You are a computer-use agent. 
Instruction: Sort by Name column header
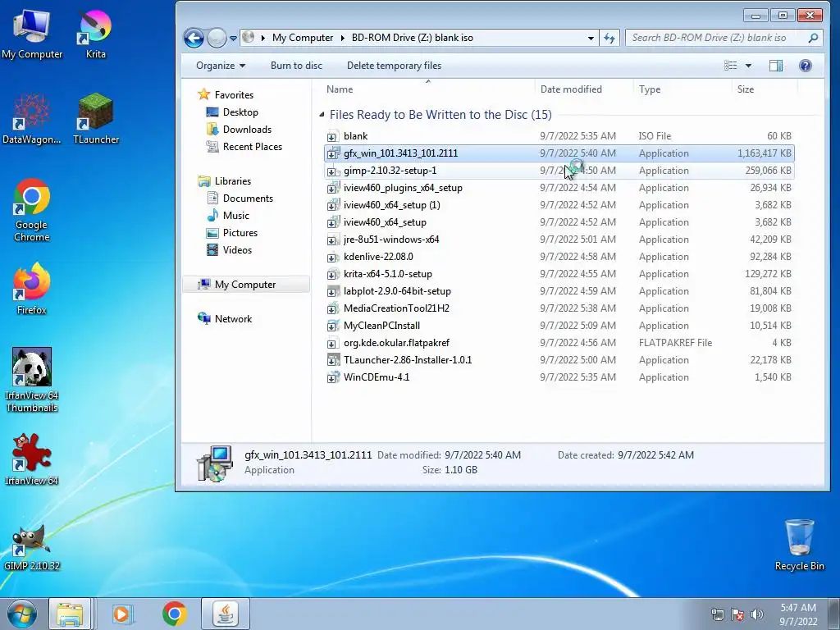(x=428, y=89)
